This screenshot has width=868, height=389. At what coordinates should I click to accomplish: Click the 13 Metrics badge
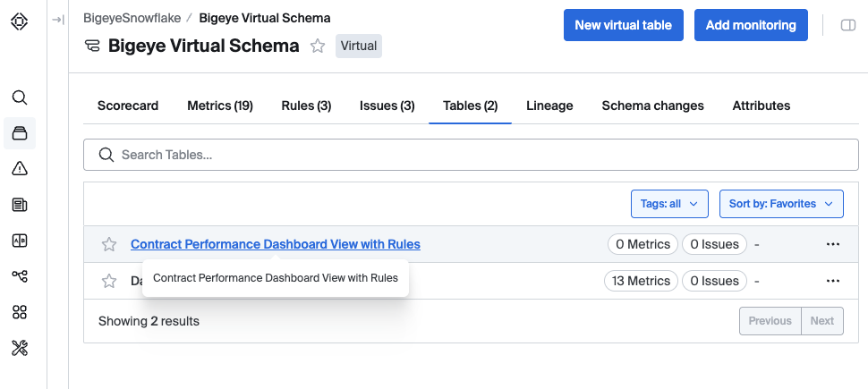(641, 281)
